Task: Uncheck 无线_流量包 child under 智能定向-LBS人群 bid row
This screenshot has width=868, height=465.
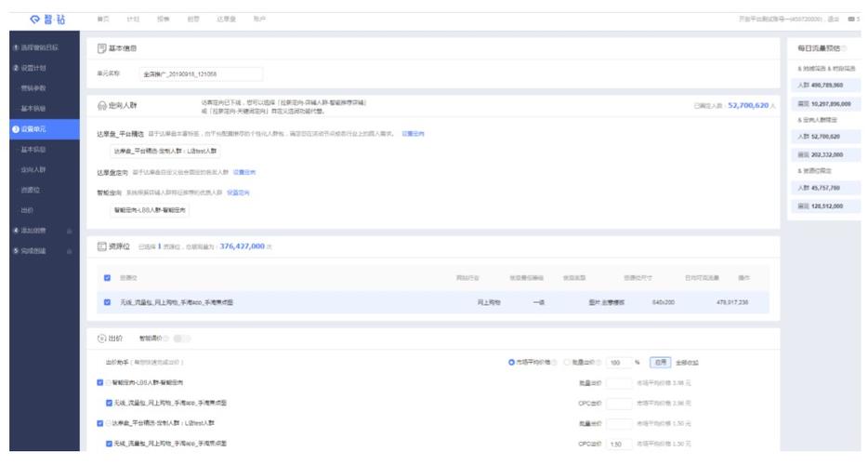Action: 109,403
